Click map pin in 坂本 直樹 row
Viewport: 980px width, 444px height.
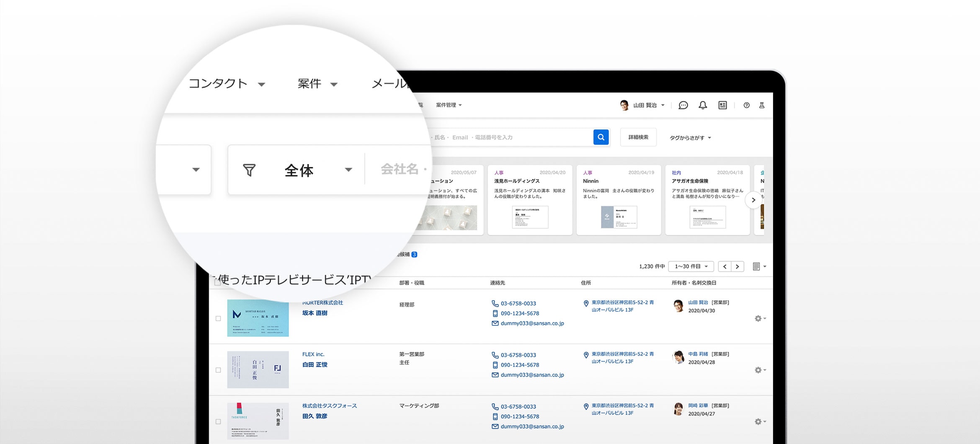586,303
